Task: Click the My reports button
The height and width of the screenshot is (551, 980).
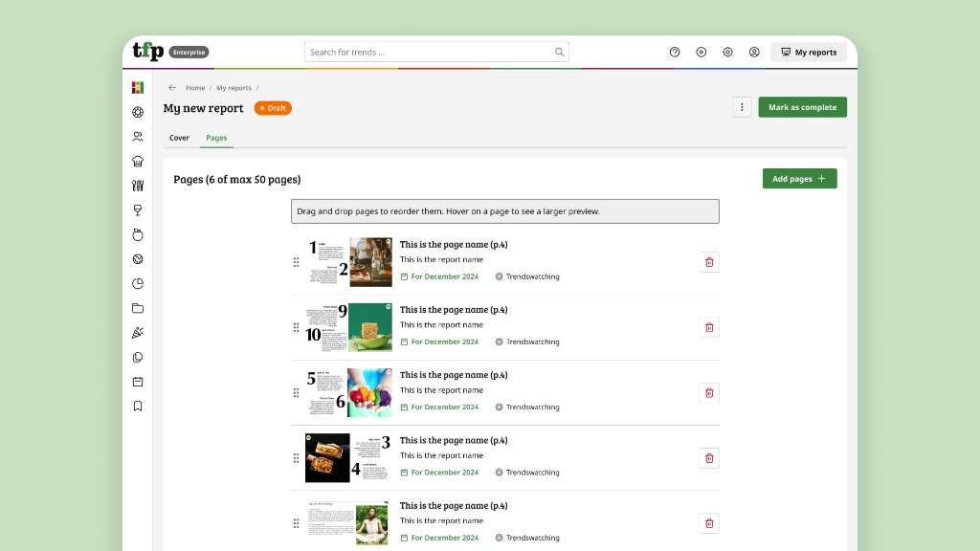Action: click(809, 52)
